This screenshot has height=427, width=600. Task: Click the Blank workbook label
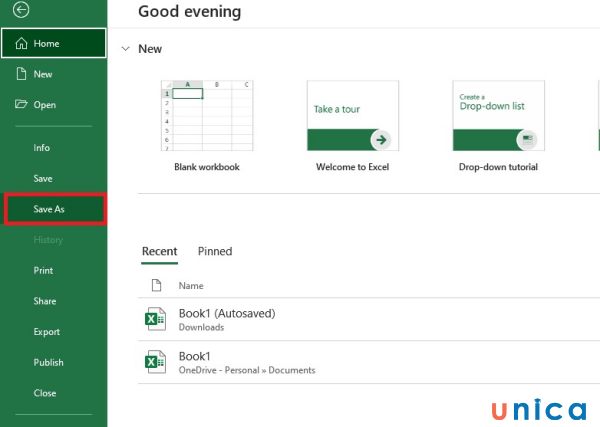[x=207, y=167]
